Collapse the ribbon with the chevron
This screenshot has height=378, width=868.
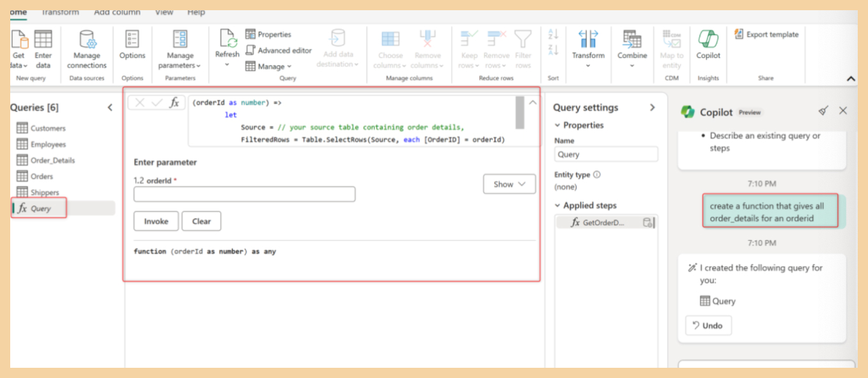851,79
